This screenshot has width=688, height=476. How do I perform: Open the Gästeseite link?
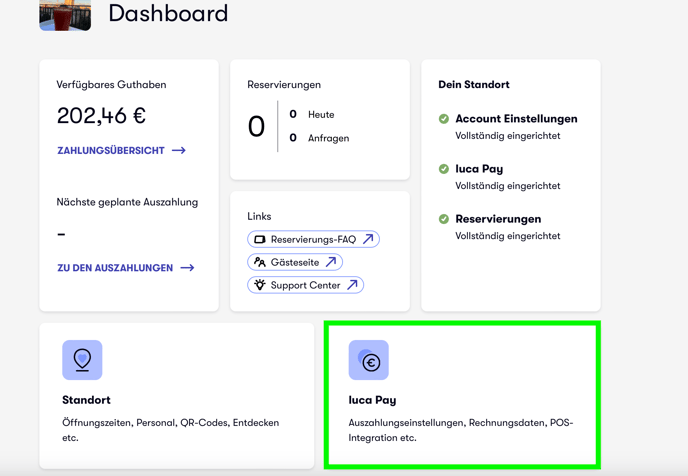pos(295,262)
